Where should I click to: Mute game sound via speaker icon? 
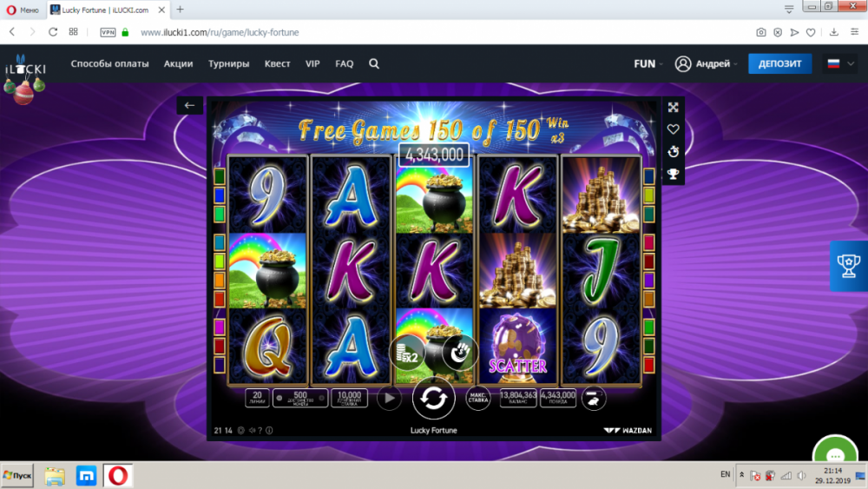(x=252, y=430)
